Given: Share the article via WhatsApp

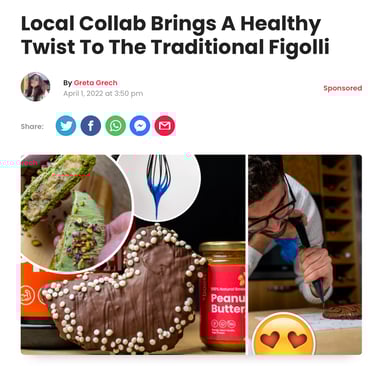Looking at the screenshot, I should (x=115, y=126).
